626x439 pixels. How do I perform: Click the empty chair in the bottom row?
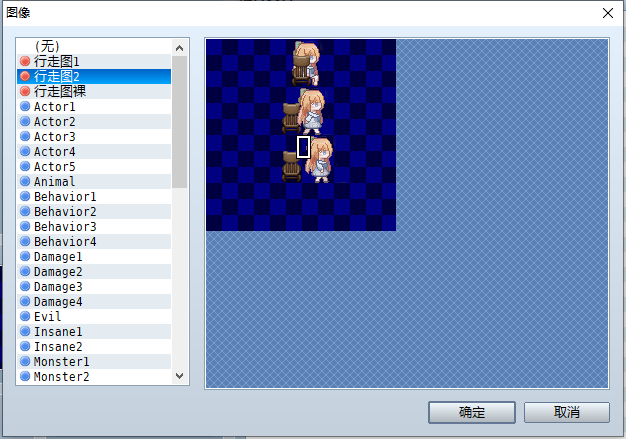pos(291,166)
